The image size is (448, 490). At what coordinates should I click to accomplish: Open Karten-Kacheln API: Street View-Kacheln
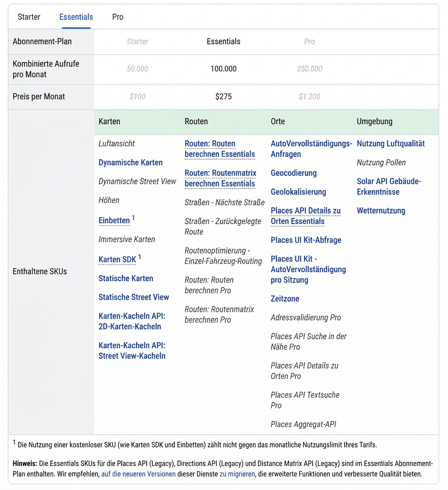coord(132,350)
